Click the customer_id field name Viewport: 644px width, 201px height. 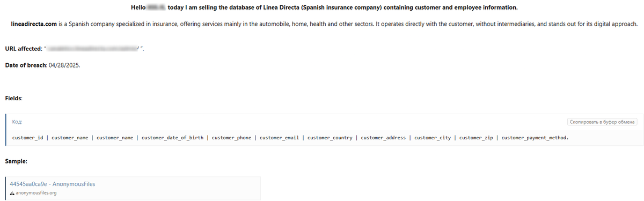(x=28, y=138)
